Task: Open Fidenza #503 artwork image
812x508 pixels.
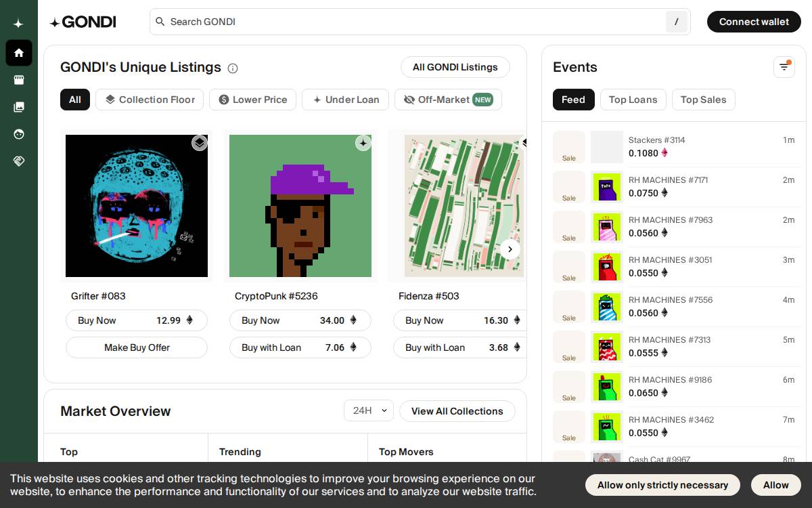Action: [x=464, y=206]
